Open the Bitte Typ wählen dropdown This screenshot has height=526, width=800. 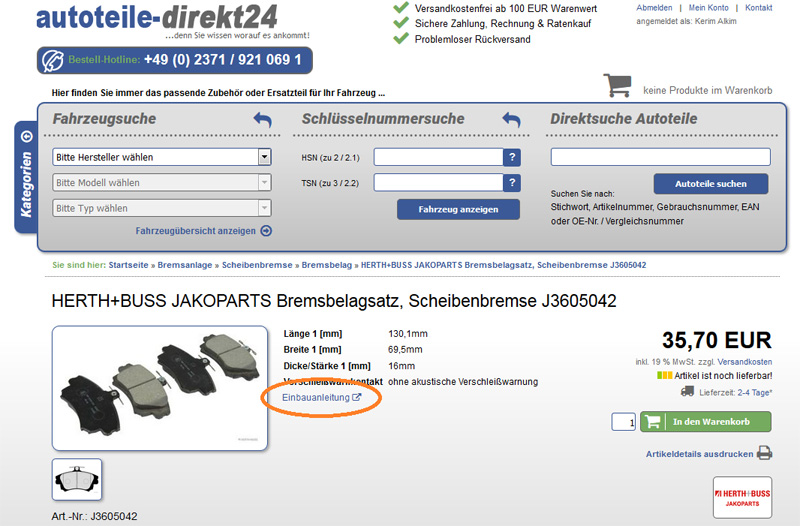pyautogui.click(x=162, y=208)
